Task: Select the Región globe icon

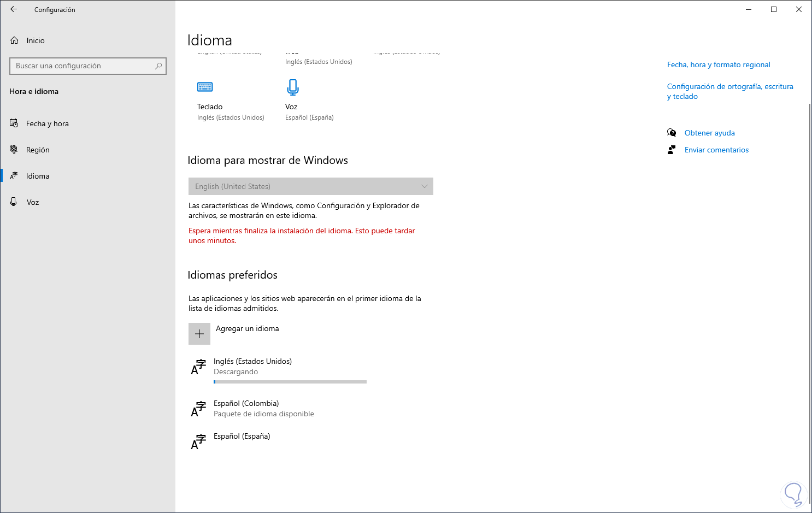Action: click(x=14, y=150)
